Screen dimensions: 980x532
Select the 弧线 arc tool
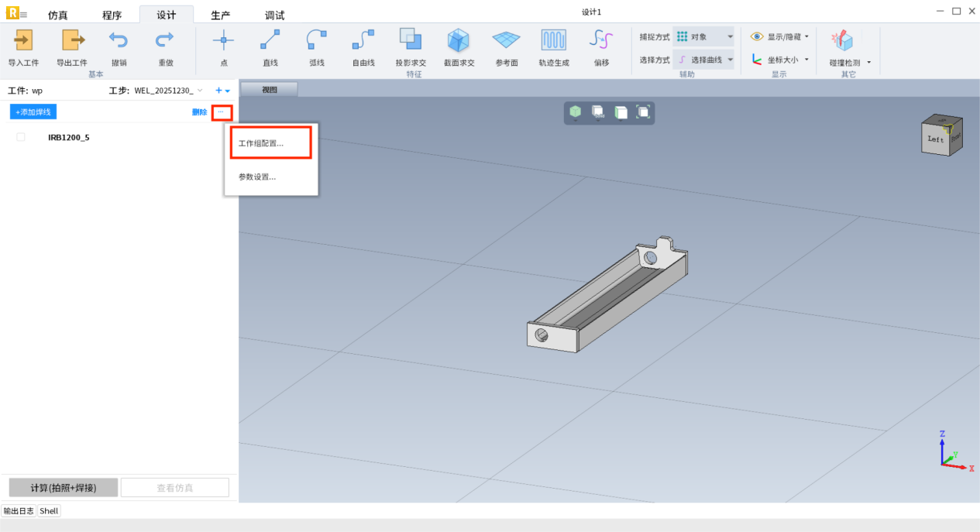point(316,40)
